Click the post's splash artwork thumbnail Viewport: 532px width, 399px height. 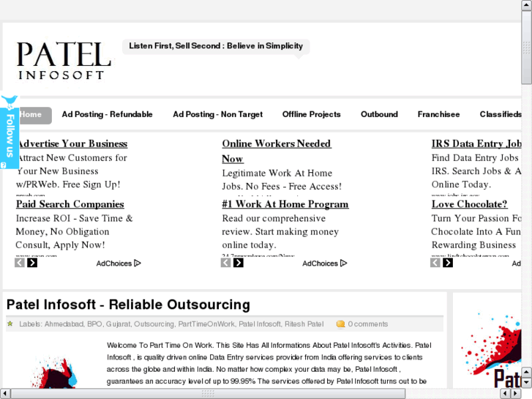[x=54, y=372]
